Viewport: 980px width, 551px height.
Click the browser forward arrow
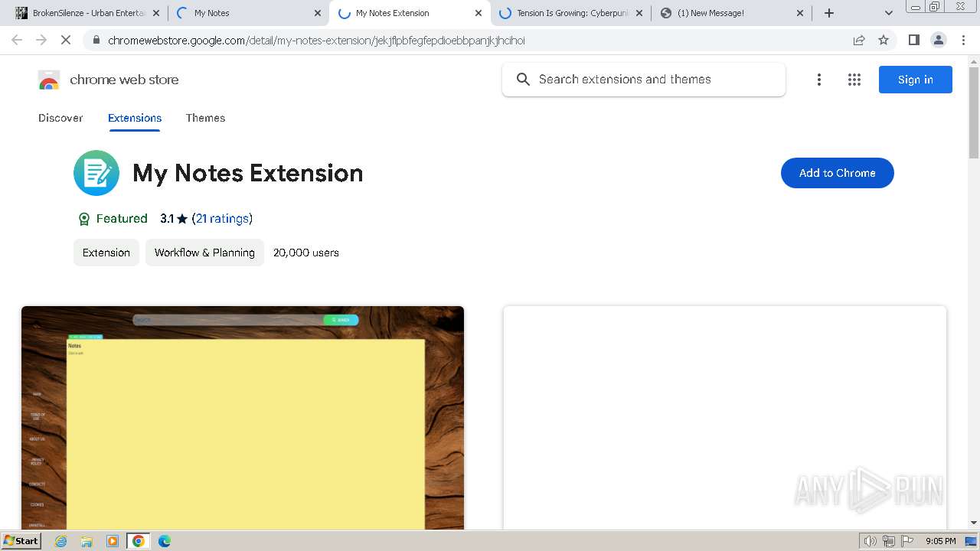click(x=41, y=40)
